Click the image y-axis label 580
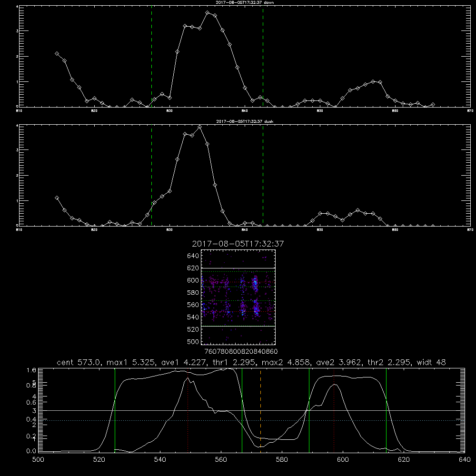The width and height of the screenshot is (476, 476). click(193, 293)
